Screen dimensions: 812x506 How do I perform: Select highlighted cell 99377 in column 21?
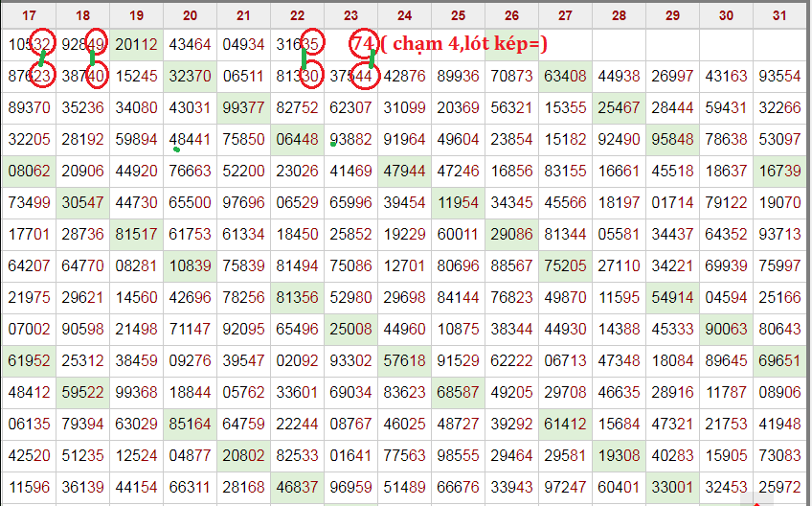pos(243,107)
